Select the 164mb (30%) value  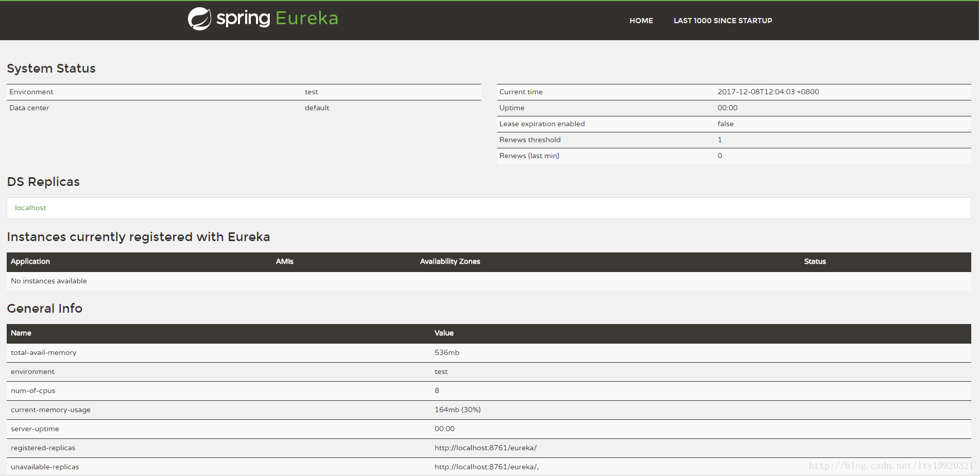click(458, 410)
